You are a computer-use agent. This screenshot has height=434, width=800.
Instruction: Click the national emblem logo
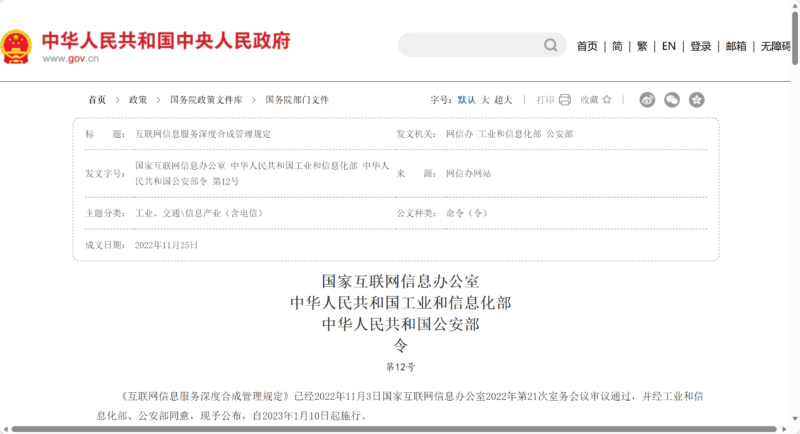pyautogui.click(x=16, y=46)
